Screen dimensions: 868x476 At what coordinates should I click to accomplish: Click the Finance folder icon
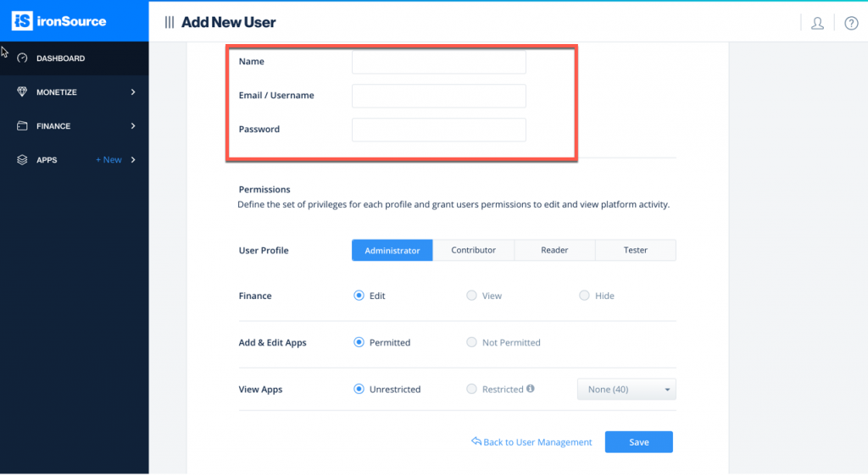click(x=23, y=126)
